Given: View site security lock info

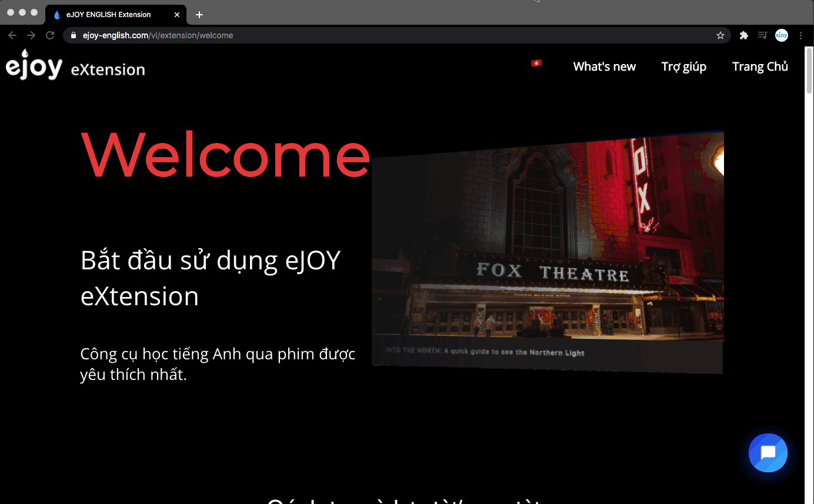Looking at the screenshot, I should click(x=74, y=35).
